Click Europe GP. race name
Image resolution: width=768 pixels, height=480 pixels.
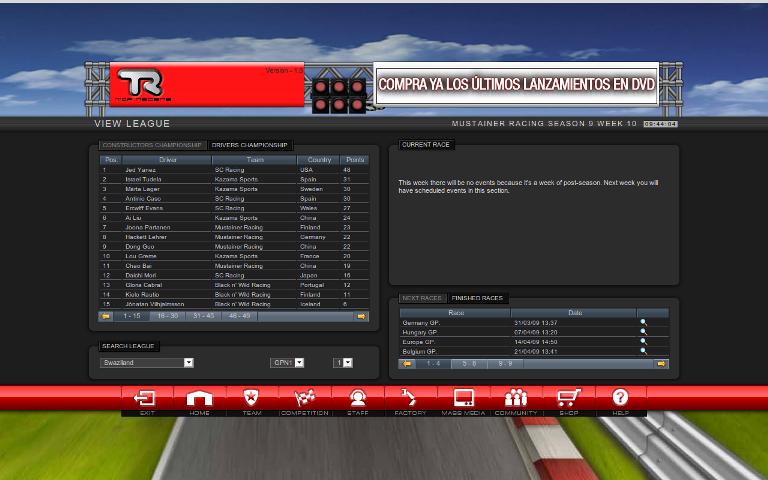[418, 342]
